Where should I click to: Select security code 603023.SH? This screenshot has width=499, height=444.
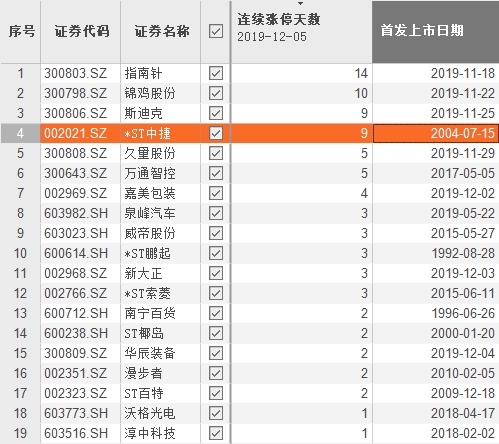point(76,233)
